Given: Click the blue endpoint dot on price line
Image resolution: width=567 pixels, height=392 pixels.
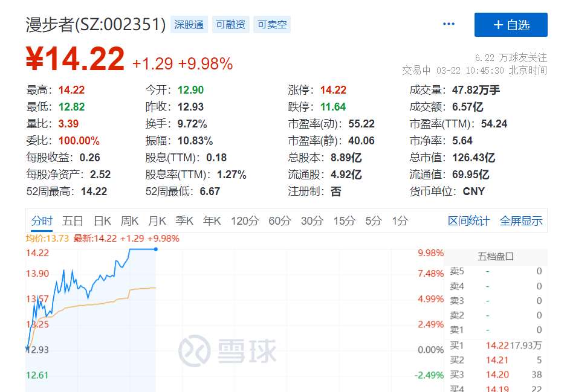Looking at the screenshot, I should [156, 249].
